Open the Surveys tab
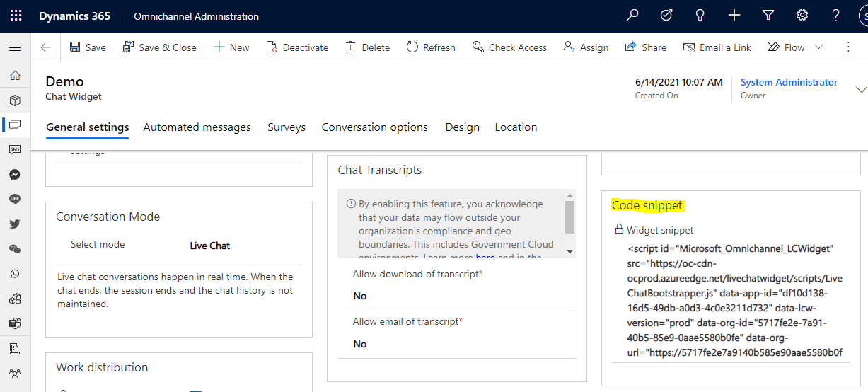The width and height of the screenshot is (868, 392). (287, 127)
